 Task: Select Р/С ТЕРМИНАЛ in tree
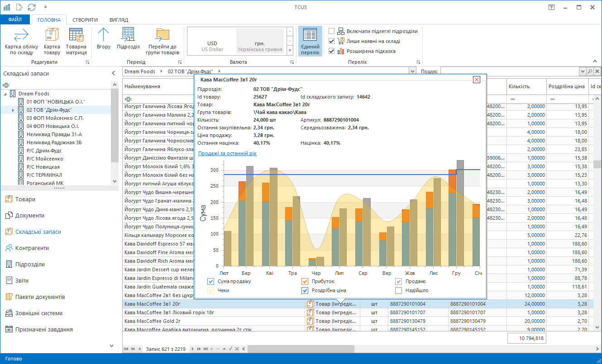[44, 175]
